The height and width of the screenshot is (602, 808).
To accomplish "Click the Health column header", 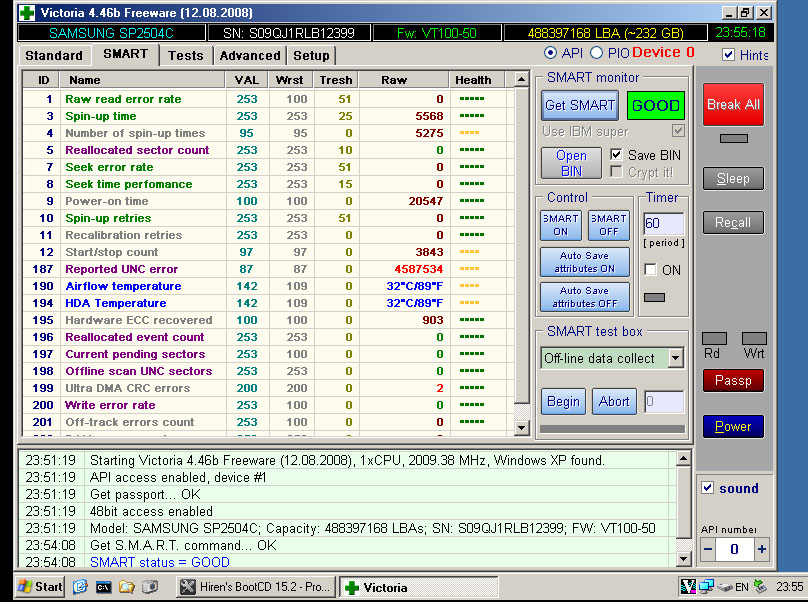I will (x=477, y=80).
